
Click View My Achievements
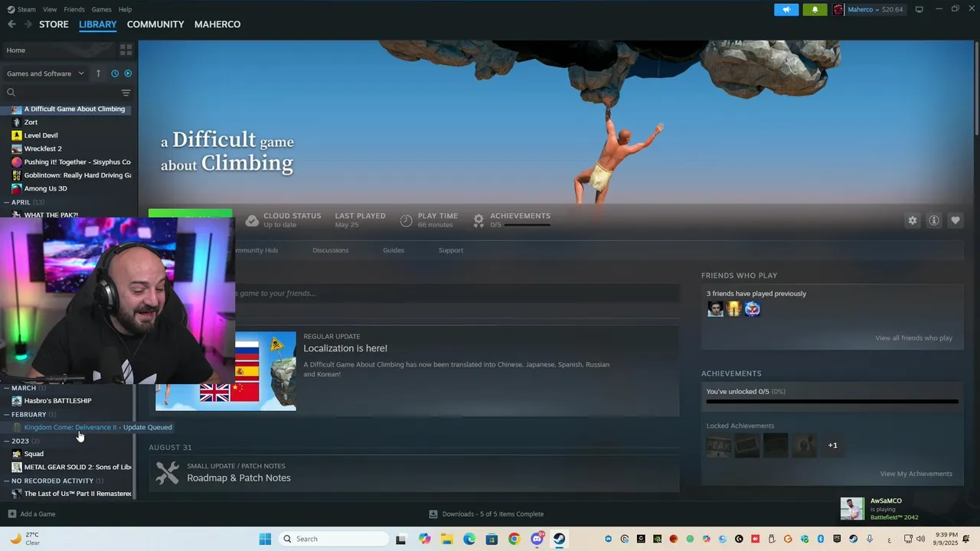tap(916, 474)
